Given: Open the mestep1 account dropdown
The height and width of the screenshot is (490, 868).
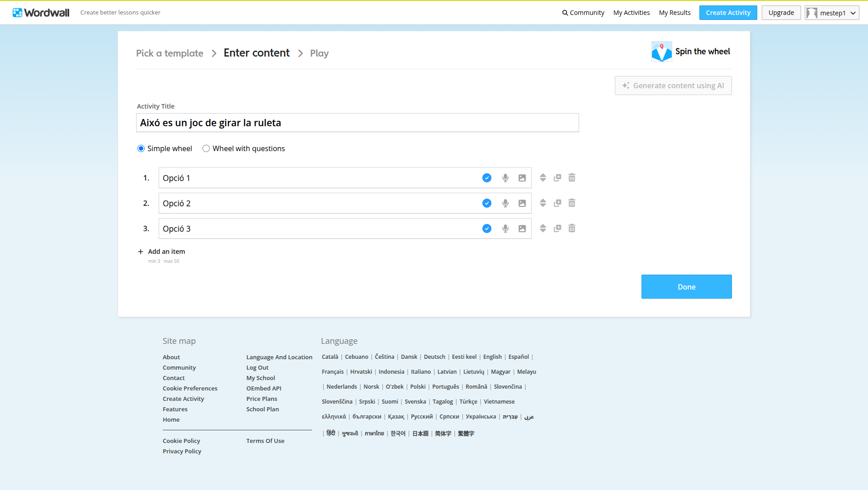Looking at the screenshot, I should click(x=832, y=13).
